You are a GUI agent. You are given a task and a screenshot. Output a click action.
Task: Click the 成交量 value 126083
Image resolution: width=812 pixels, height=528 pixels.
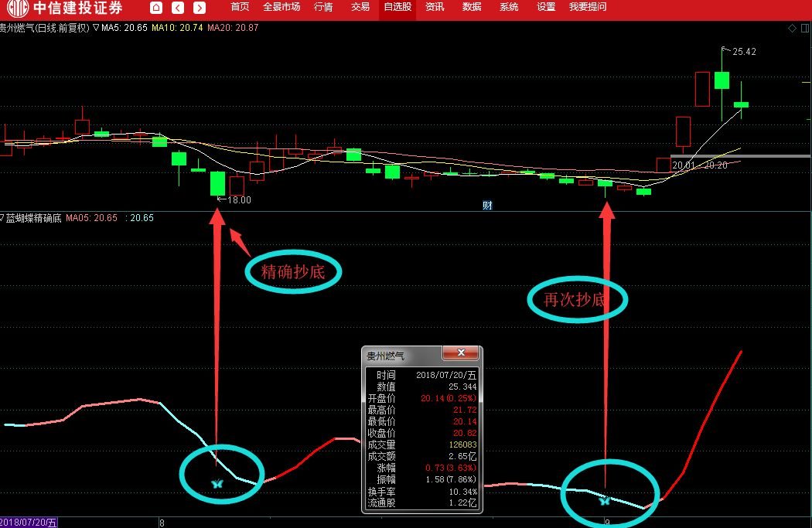pos(462,445)
